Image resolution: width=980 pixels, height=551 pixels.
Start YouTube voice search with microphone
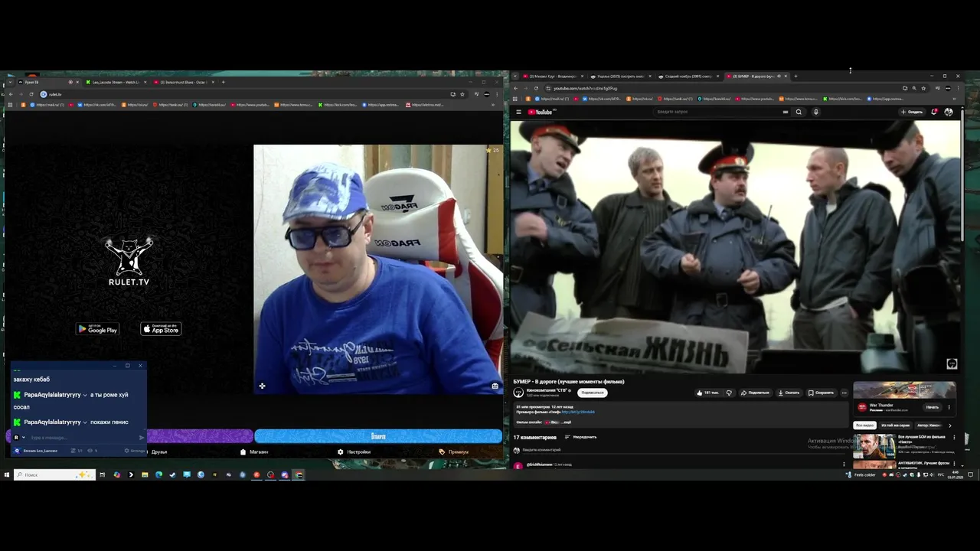click(815, 112)
